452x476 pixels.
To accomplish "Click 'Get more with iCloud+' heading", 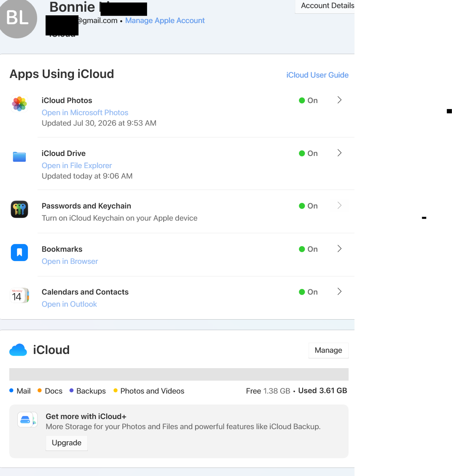I will (86, 417).
